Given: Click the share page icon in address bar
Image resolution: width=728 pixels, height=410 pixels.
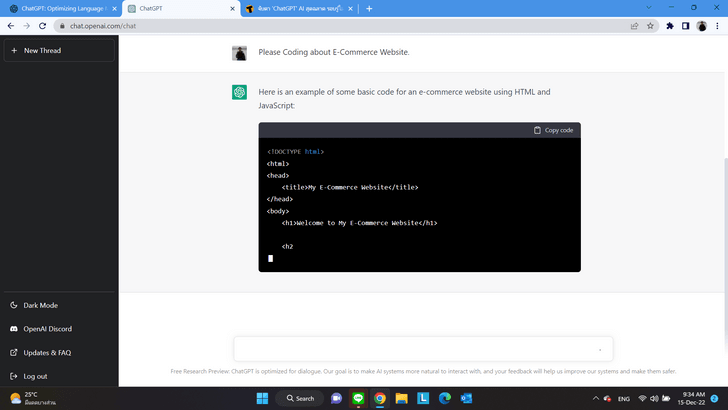Looking at the screenshot, I should (634, 26).
